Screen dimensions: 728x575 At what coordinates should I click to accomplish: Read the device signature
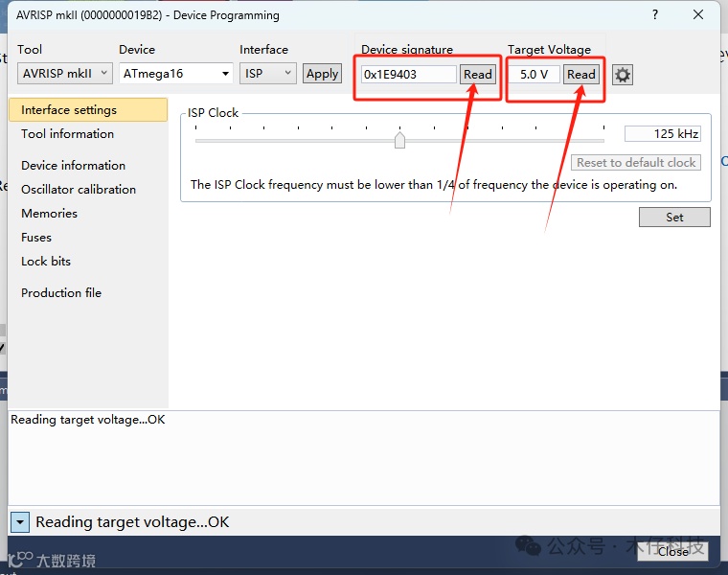tap(477, 75)
